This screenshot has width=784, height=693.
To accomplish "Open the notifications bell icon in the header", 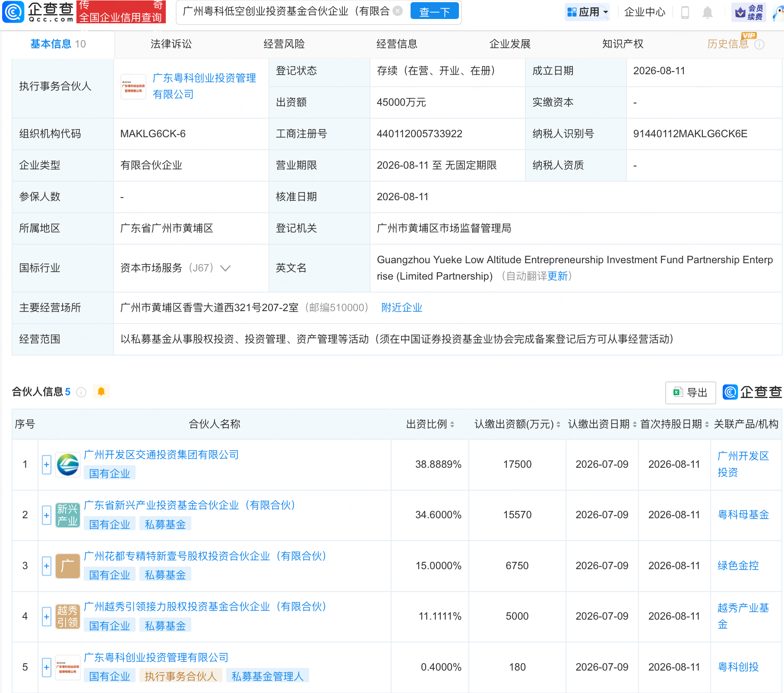I will (x=707, y=12).
